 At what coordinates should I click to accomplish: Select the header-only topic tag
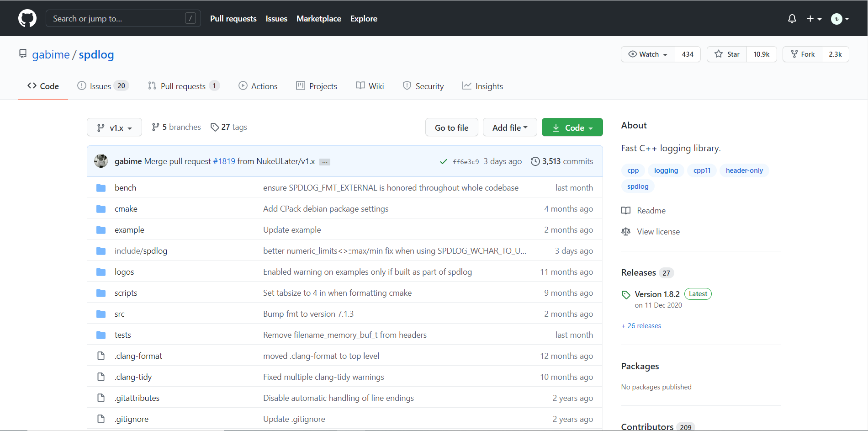click(744, 170)
